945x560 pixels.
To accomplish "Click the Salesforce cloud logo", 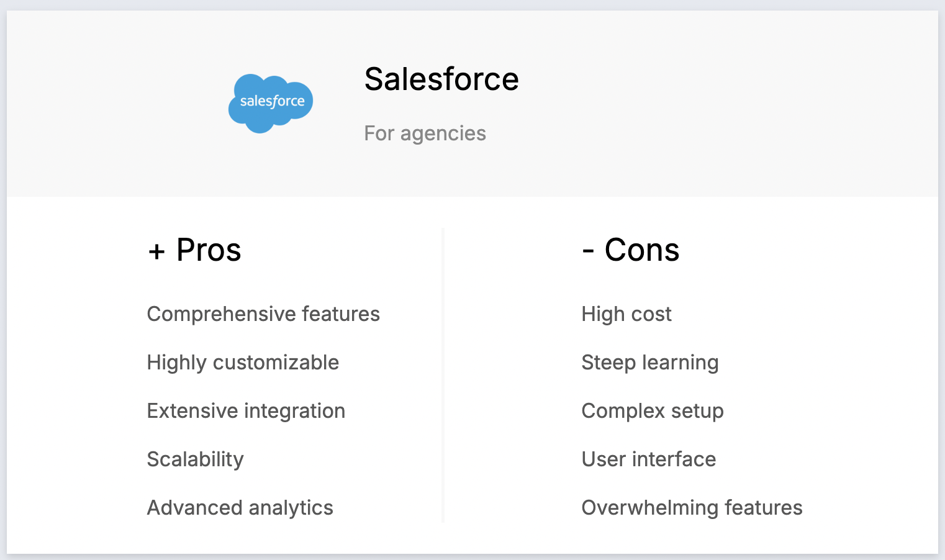I will [x=271, y=104].
